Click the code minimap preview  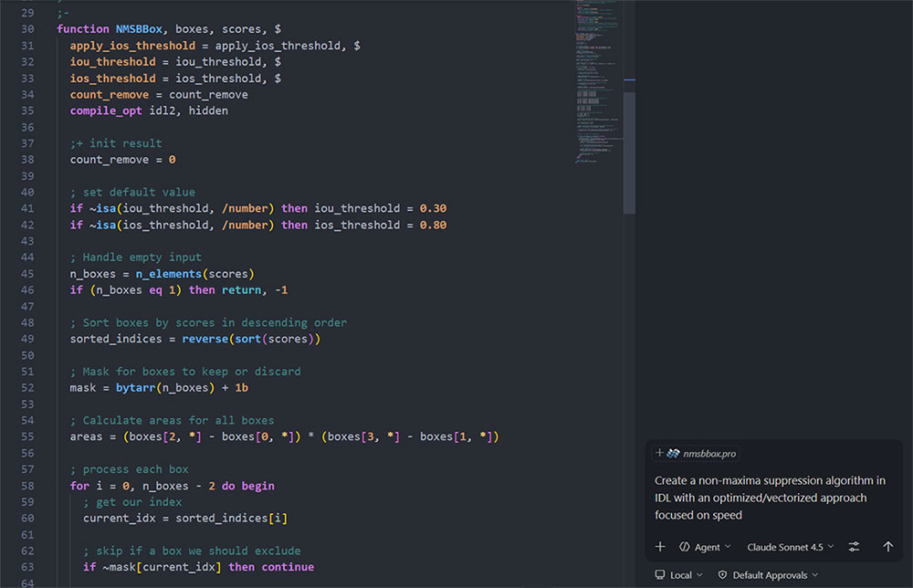pyautogui.click(x=598, y=82)
